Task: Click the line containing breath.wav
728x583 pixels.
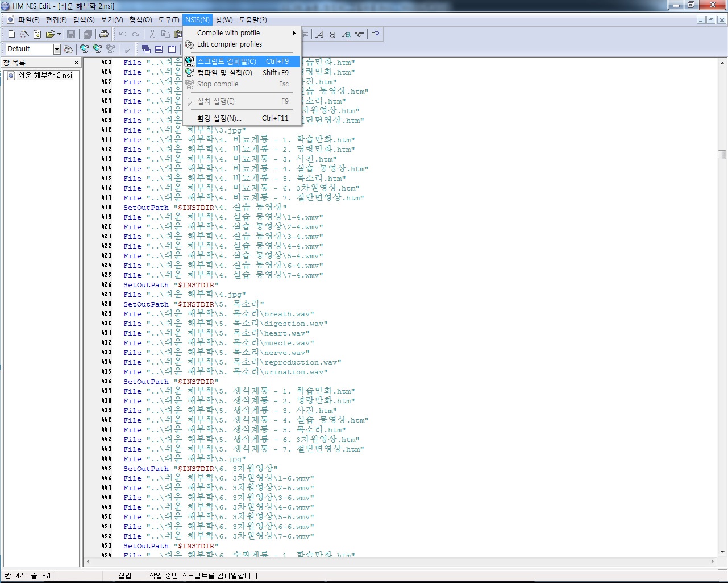Action: click(218, 314)
